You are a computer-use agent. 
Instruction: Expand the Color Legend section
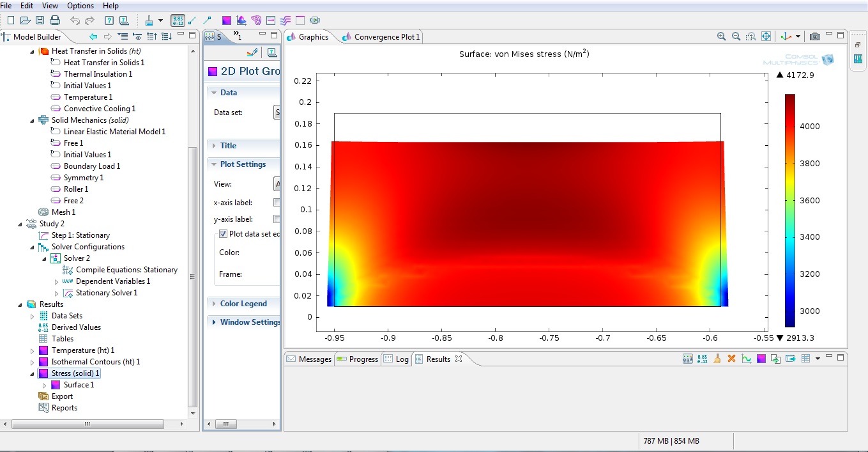243,304
